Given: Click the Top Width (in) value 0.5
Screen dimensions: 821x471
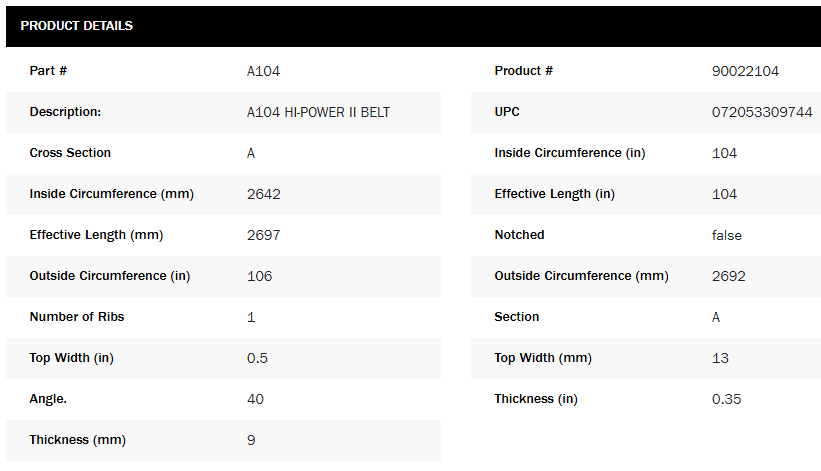Looking at the screenshot, I should click(258, 358).
